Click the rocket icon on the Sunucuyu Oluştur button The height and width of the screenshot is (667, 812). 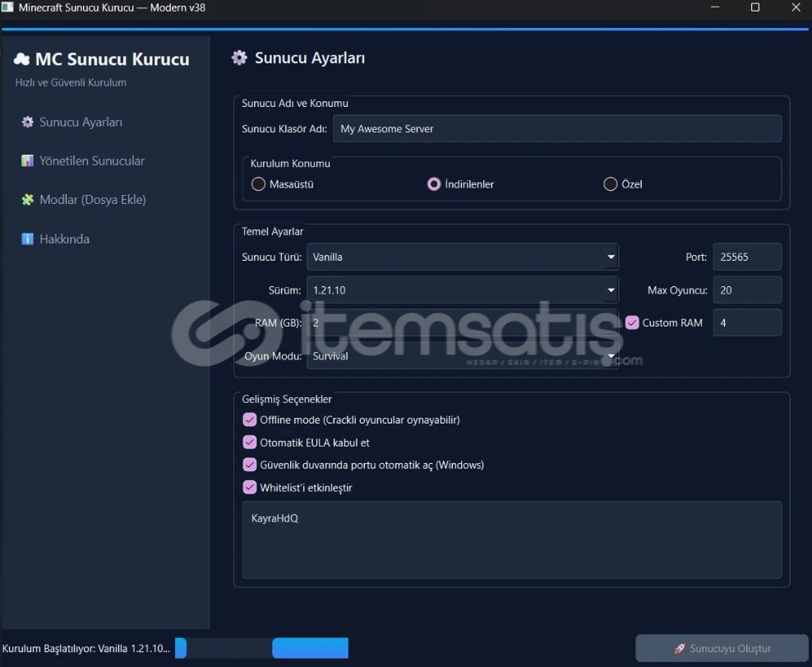[x=679, y=649]
